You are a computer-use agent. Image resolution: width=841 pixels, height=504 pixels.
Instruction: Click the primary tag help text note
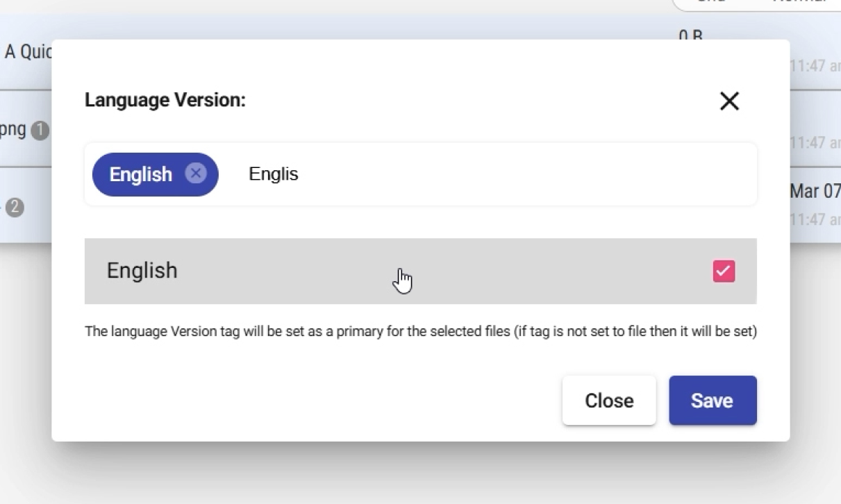420,331
